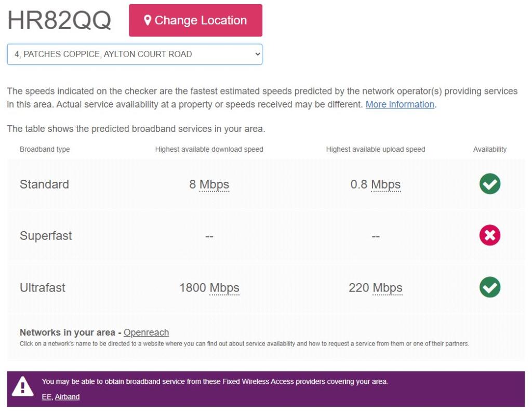Image resolution: width=532 pixels, height=414 pixels.
Task: Follow the More information link
Action: coord(400,104)
